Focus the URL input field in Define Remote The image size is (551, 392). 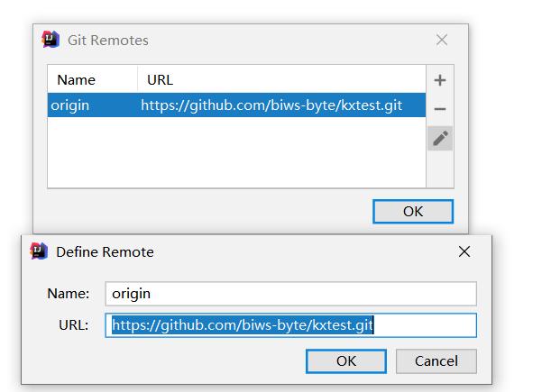pyautogui.click(x=291, y=325)
